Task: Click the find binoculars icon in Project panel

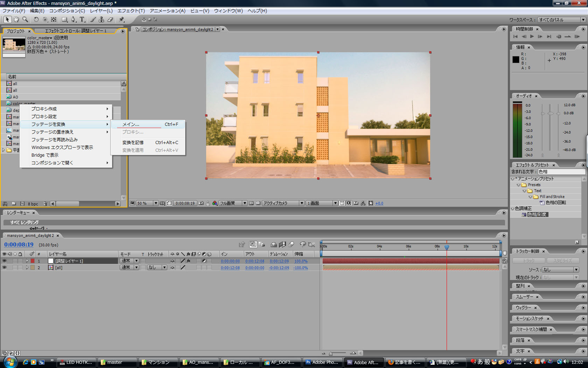Action: 5,204
